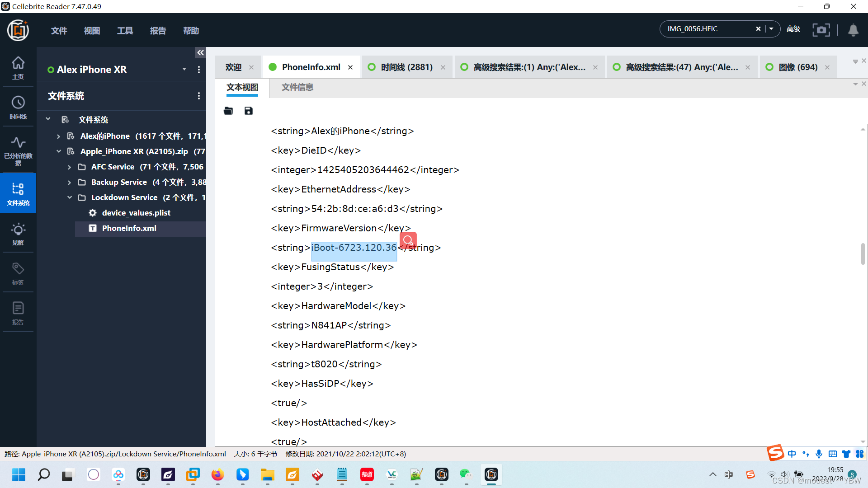Click the red search popup icon
868x488 pixels.
[408, 240]
